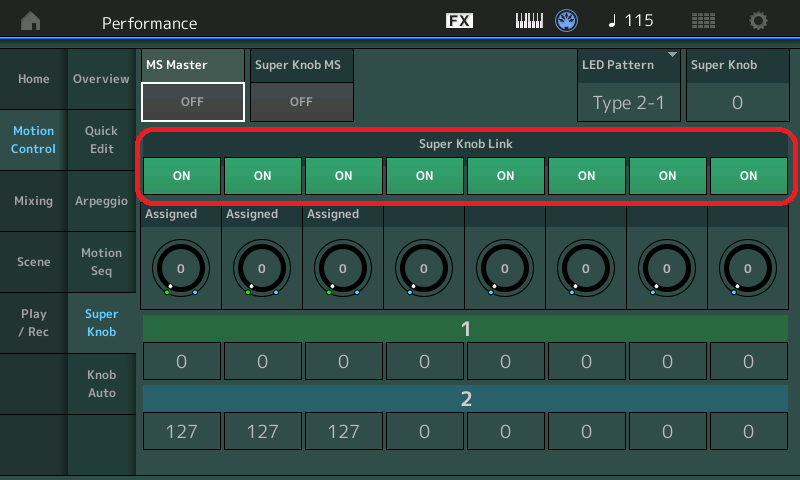This screenshot has height=480, width=800.
Task: Click the Super Knob value field
Action: pos(737,103)
